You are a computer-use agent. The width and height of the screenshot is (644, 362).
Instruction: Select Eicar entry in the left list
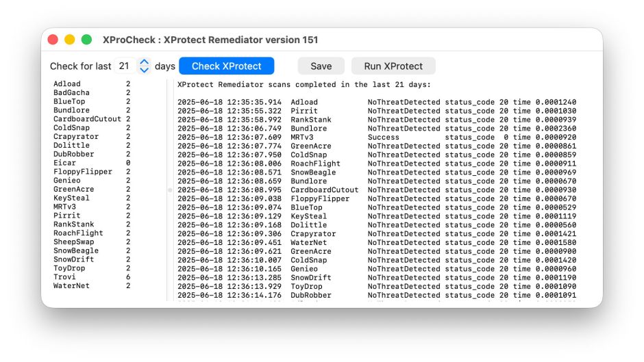(x=64, y=163)
